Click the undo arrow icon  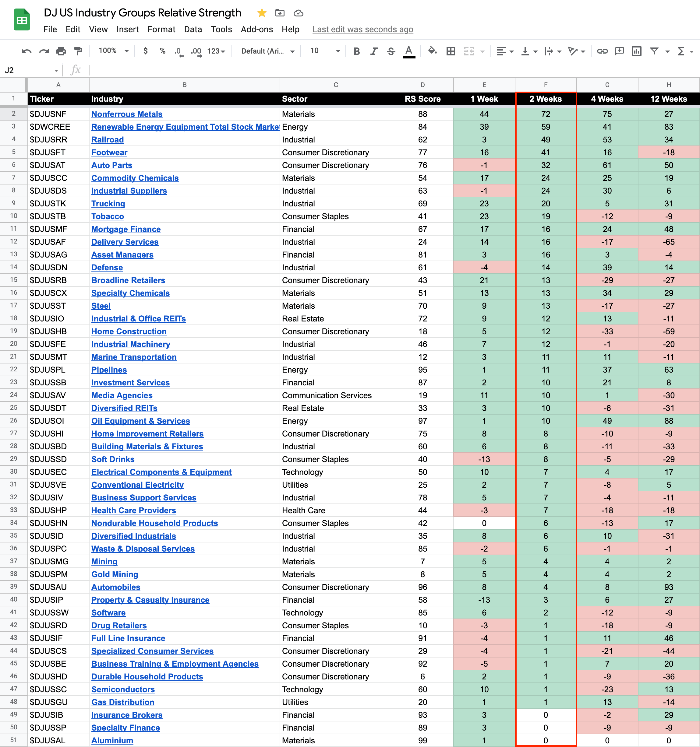pyautogui.click(x=26, y=51)
